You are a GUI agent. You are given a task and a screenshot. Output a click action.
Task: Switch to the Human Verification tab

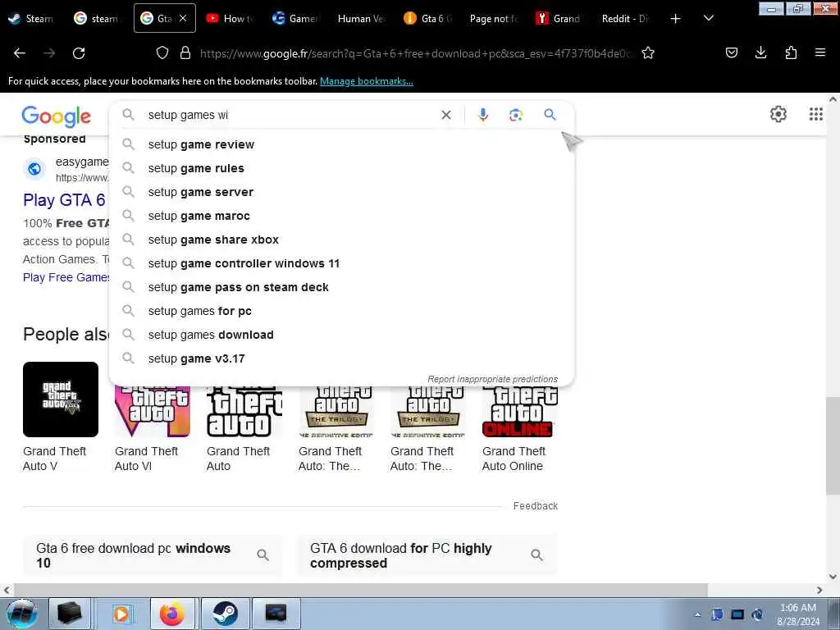[361, 19]
